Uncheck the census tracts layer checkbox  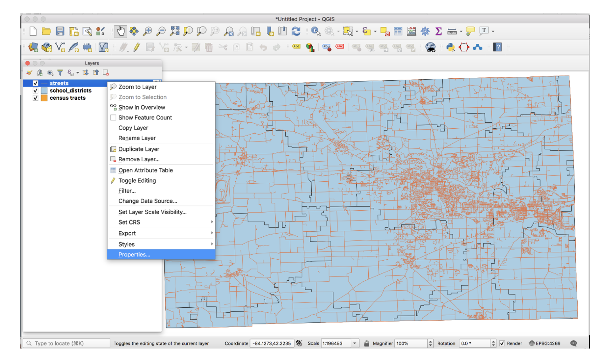coord(36,98)
